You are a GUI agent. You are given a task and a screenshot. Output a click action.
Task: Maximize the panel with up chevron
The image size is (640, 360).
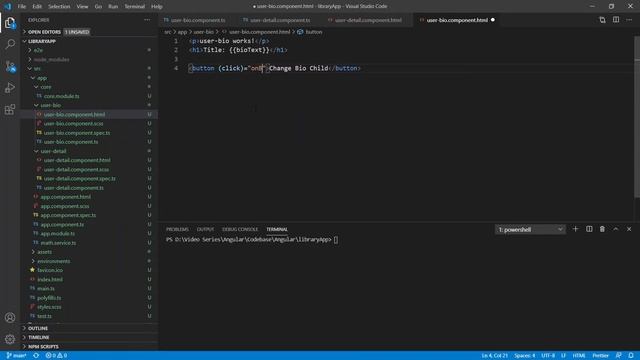coord(616,229)
